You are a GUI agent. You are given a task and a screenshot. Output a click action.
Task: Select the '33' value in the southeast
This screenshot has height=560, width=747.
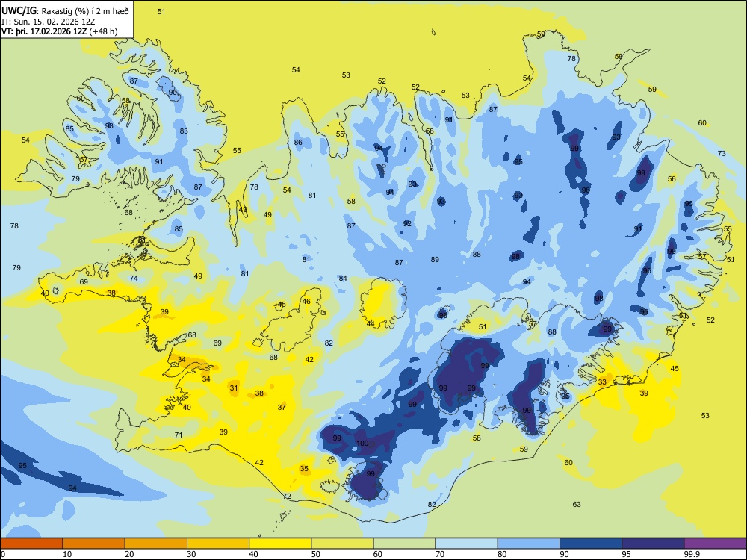pos(602,382)
